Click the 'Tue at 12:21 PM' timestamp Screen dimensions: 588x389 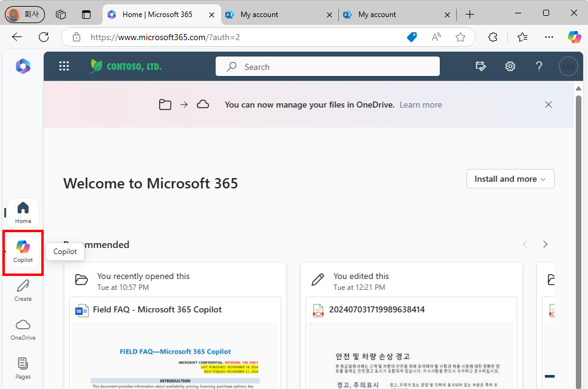tap(359, 287)
